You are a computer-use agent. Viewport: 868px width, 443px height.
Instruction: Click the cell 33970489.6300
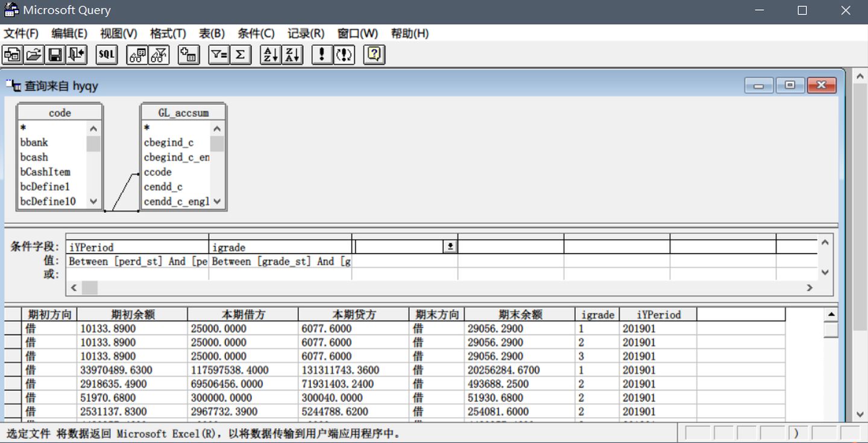[x=133, y=370]
